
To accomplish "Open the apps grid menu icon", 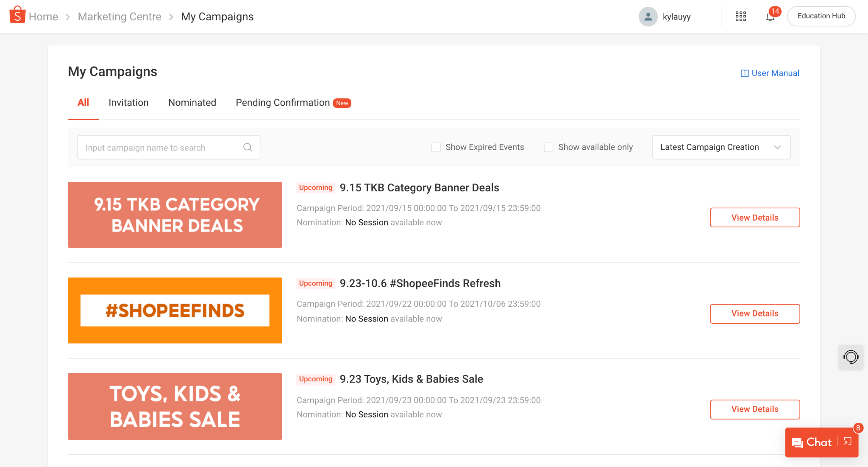I will click(740, 17).
